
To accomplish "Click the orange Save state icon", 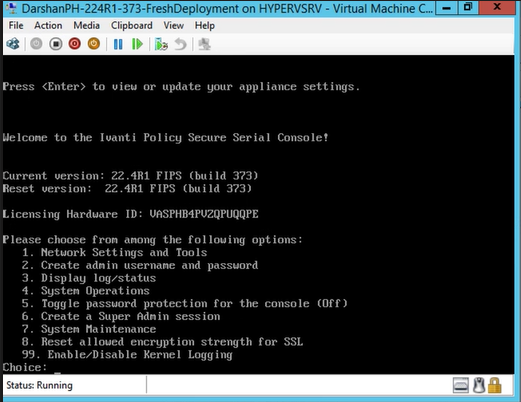I will pyautogui.click(x=94, y=44).
